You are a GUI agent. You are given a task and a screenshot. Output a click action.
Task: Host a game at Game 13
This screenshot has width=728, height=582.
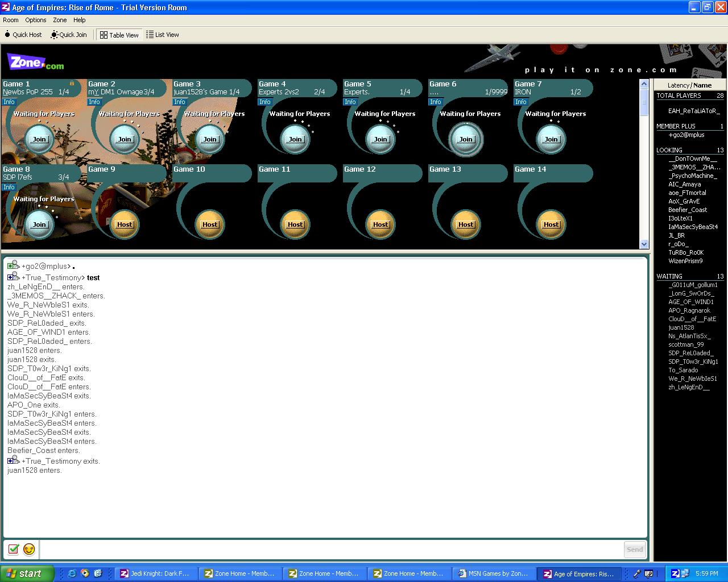point(466,225)
